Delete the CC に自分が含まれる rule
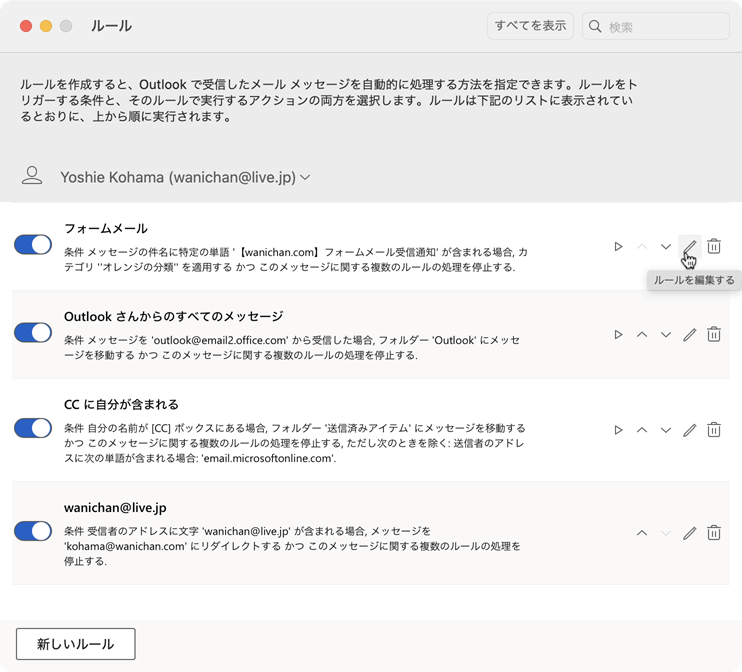742x672 pixels. (x=714, y=430)
